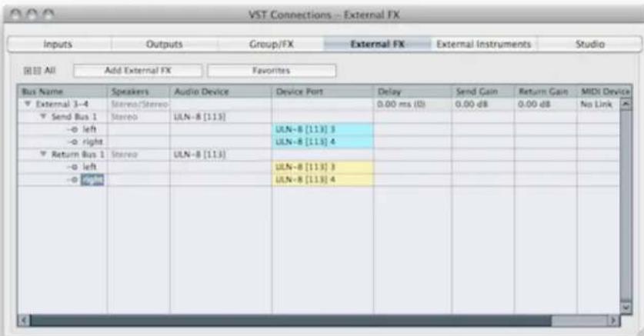Viewport: 644px width, 336px height.
Task: Click the Stereo/Stereo speakers cell
Action: tap(138, 105)
